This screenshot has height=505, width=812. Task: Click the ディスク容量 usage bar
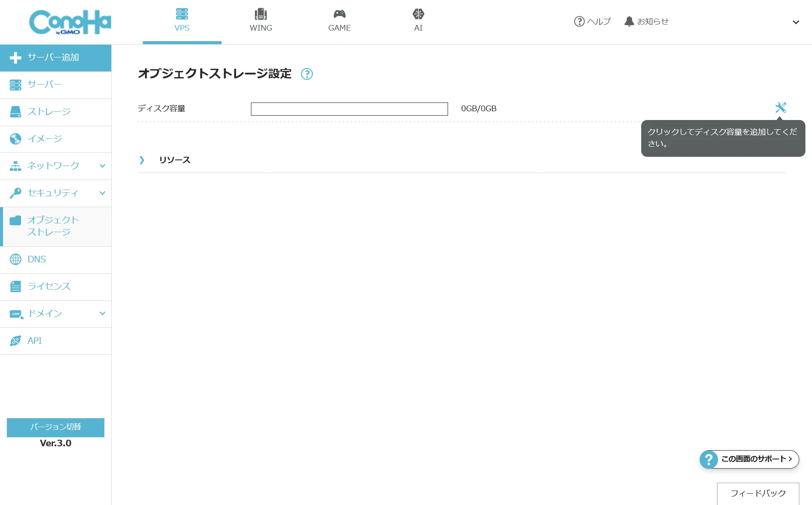tap(349, 109)
